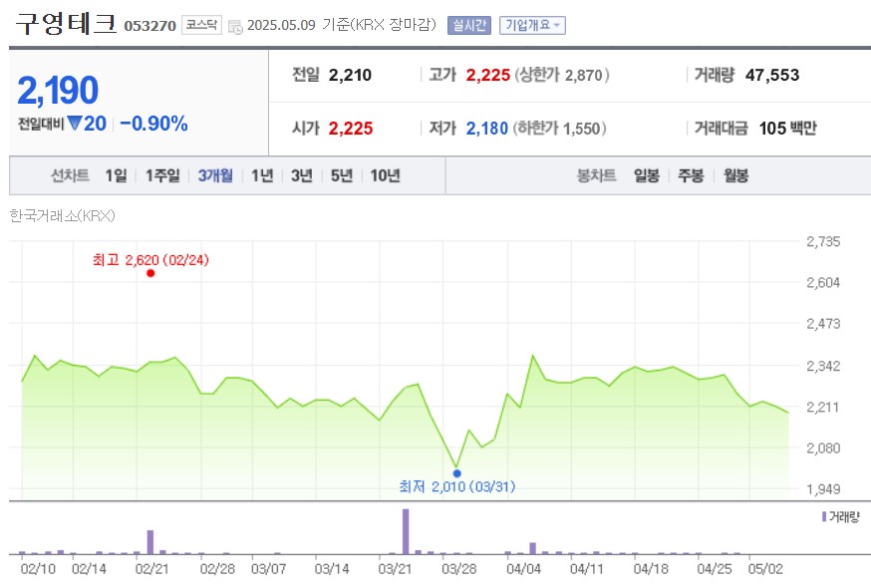Viewport: 871px width, 588px height.
Task: Click the calendar clock icon beside the date
Action: [235, 27]
